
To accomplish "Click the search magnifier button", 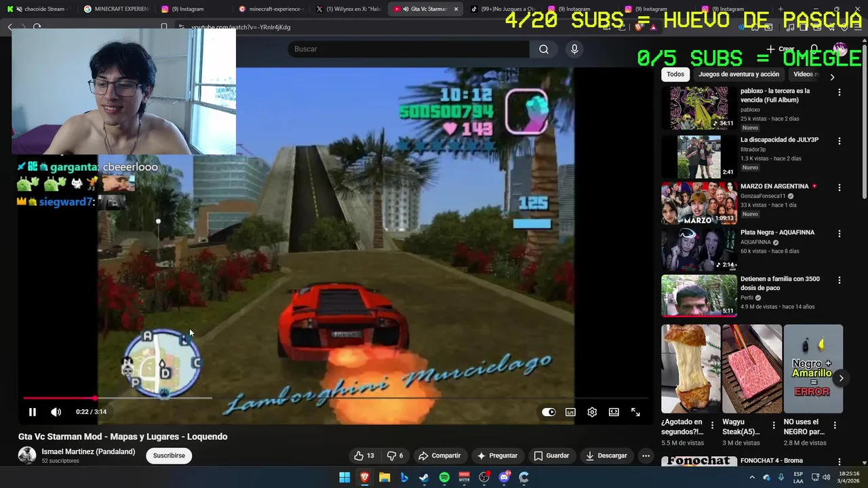I will 544,49.
